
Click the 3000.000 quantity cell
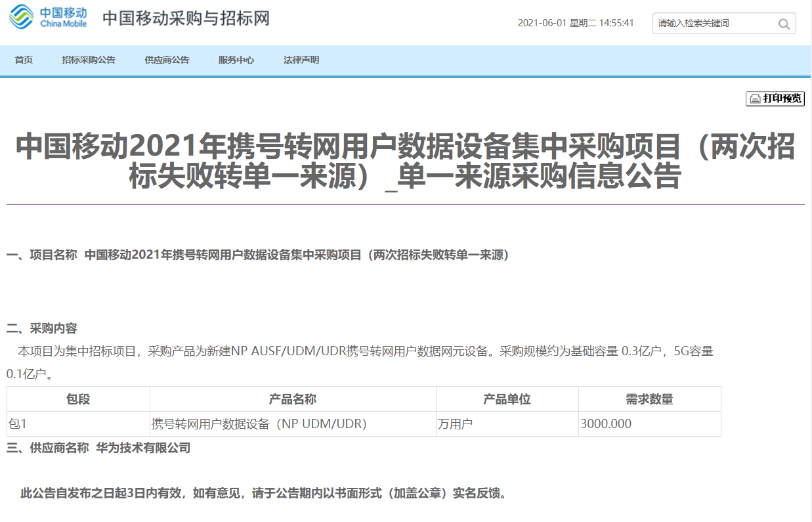[x=606, y=424]
